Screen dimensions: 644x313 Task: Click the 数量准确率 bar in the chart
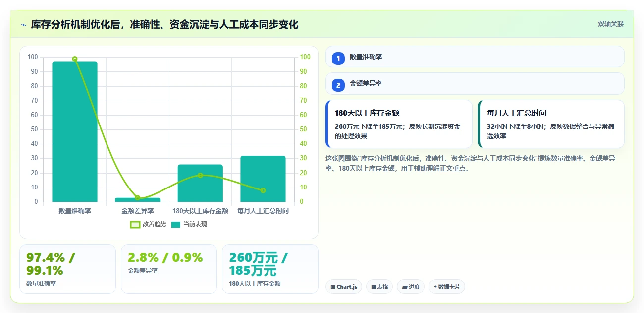point(75,131)
